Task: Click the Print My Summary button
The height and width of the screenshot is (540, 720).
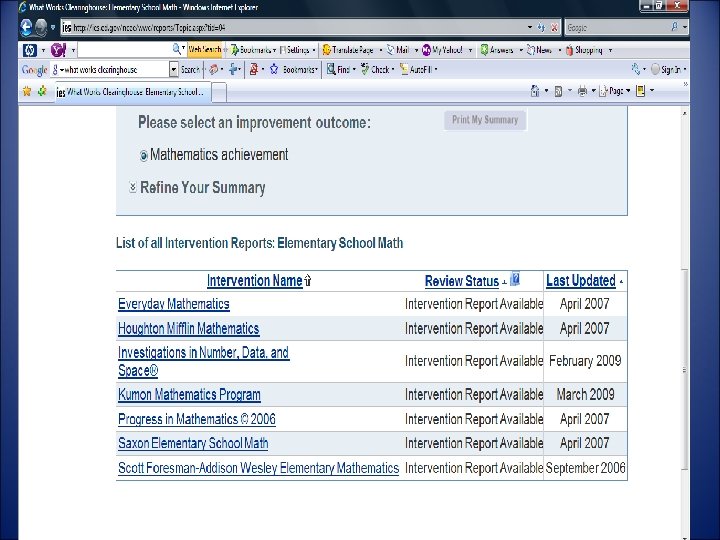Action: point(485,120)
